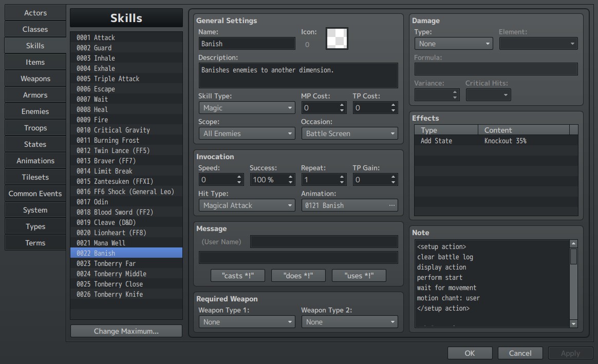The image size is (598, 364).
Task: Open the Scope dropdown showing All Enemies
Action: pyautogui.click(x=247, y=133)
